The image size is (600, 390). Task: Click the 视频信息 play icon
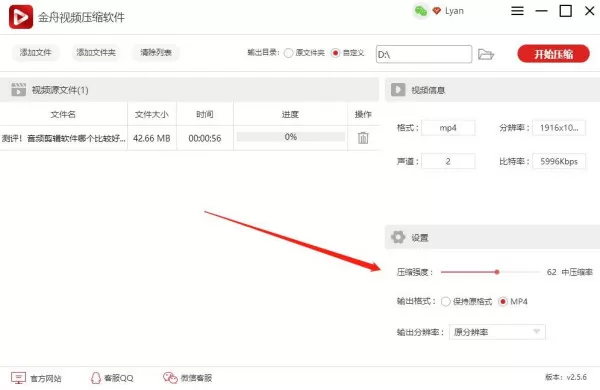(x=398, y=90)
